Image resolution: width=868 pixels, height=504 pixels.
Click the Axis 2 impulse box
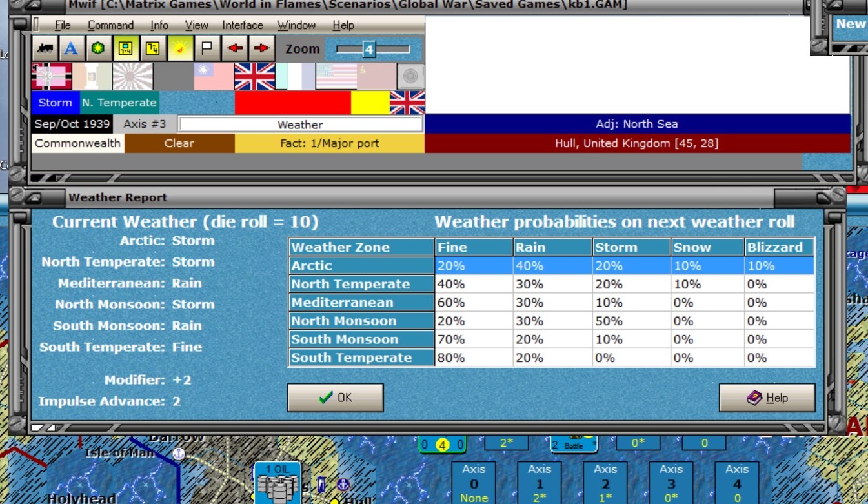605,483
